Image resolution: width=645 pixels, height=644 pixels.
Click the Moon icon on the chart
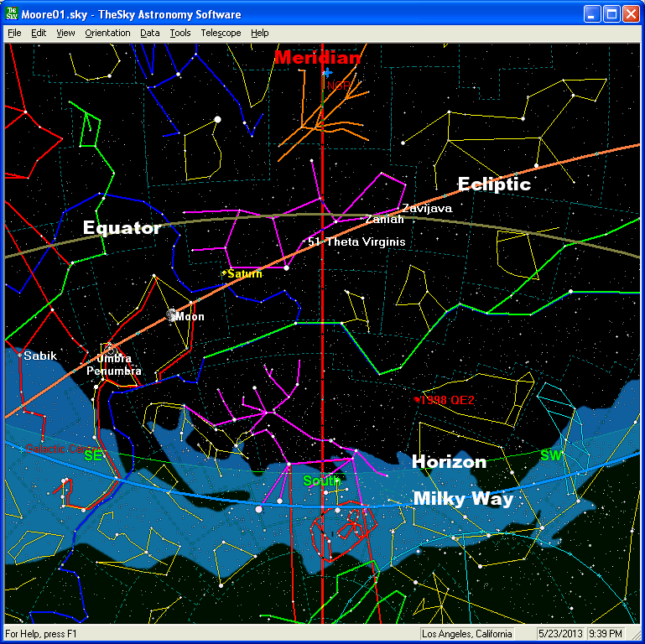(173, 315)
